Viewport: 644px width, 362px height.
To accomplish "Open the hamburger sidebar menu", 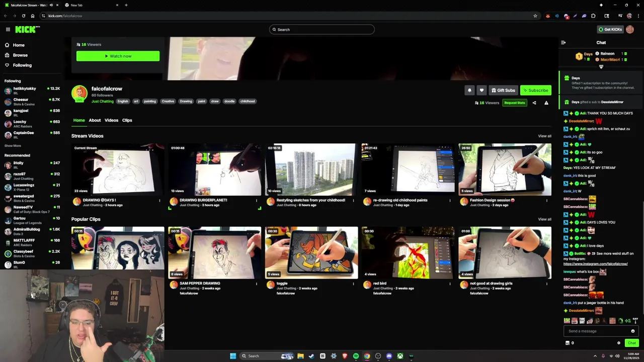I will [x=8, y=30].
